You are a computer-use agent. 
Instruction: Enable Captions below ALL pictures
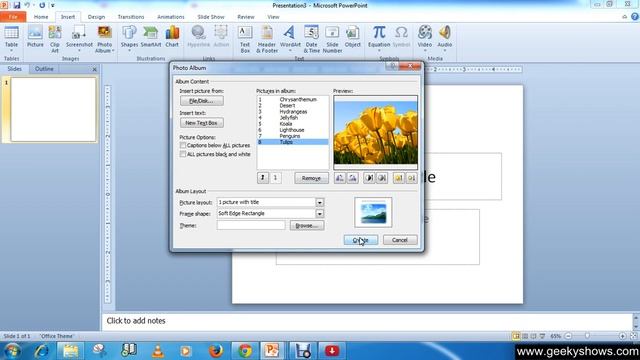[x=182, y=145]
